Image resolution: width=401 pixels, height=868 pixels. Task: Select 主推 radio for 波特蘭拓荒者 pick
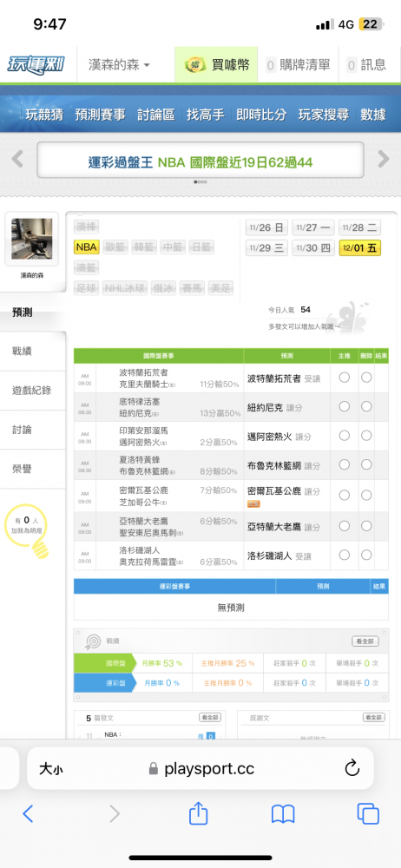[x=345, y=378]
